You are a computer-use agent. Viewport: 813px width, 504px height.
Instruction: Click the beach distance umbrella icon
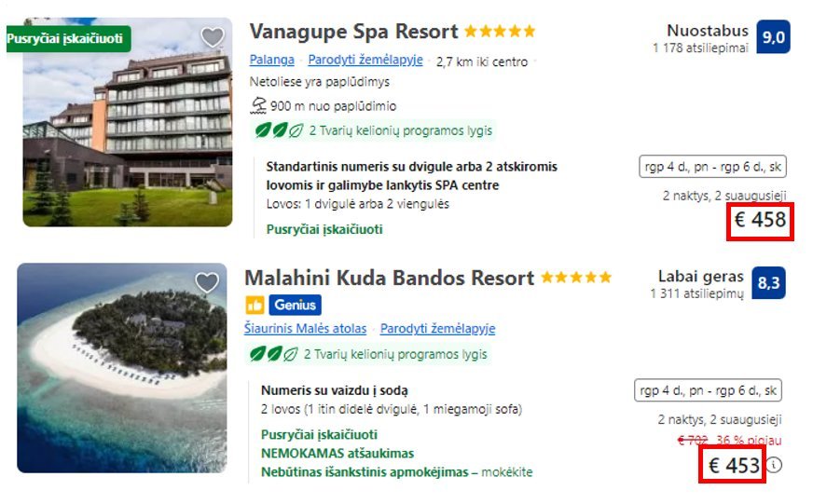(x=258, y=106)
